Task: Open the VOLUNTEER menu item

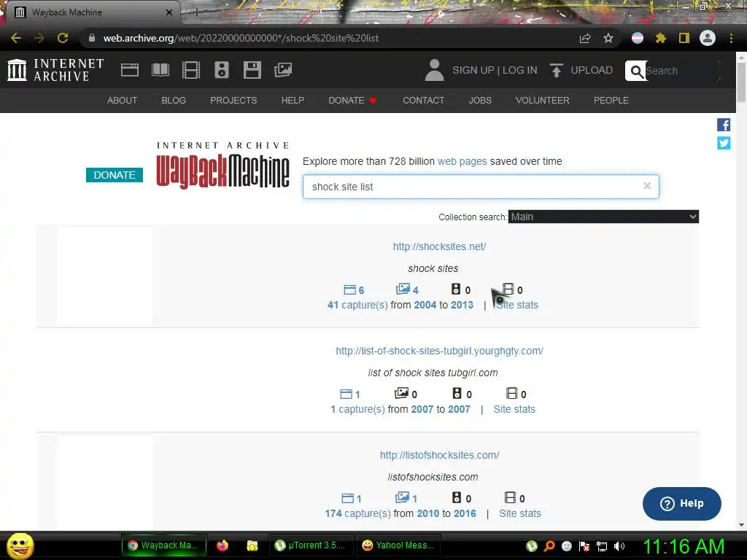Action: point(542,101)
